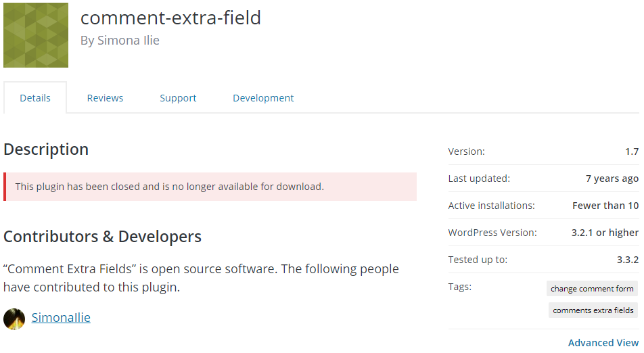This screenshot has height=353, width=644.
Task: Click the 'Last updated:' label
Action: tap(479, 179)
